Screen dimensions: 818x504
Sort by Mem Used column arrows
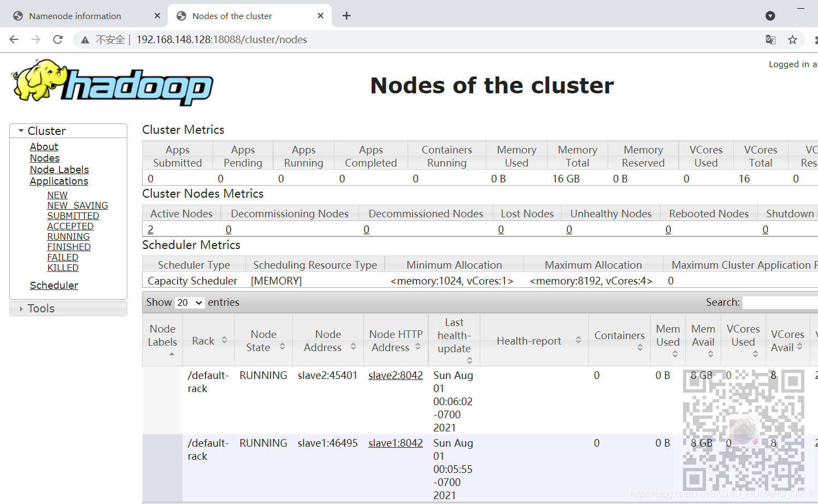coord(675,354)
